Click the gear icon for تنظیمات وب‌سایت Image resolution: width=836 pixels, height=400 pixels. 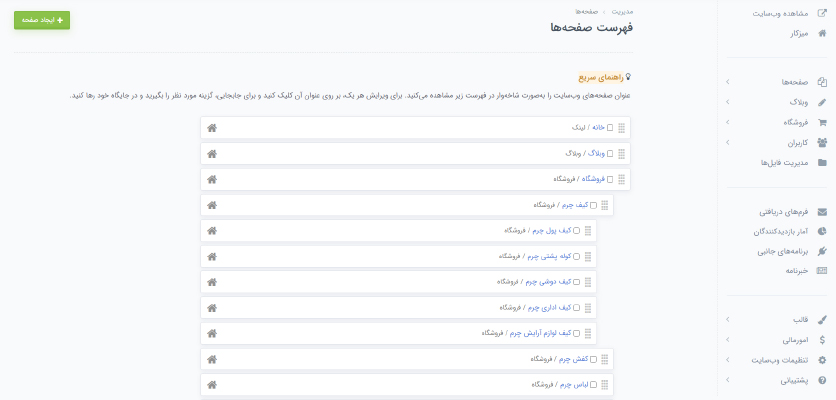click(822, 360)
